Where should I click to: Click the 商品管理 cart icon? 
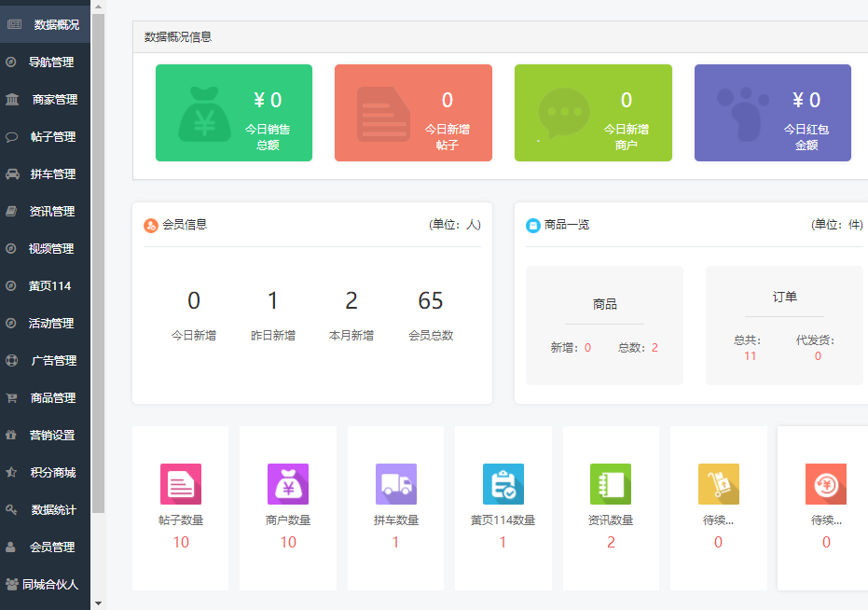pyautogui.click(x=11, y=397)
